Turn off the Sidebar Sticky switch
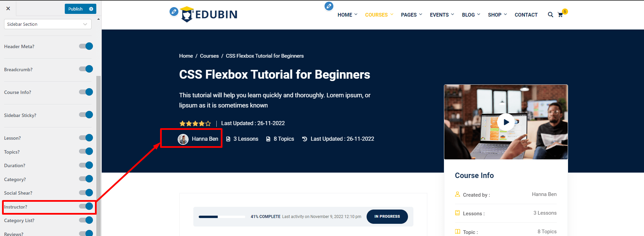The height and width of the screenshot is (236, 644). [x=86, y=115]
